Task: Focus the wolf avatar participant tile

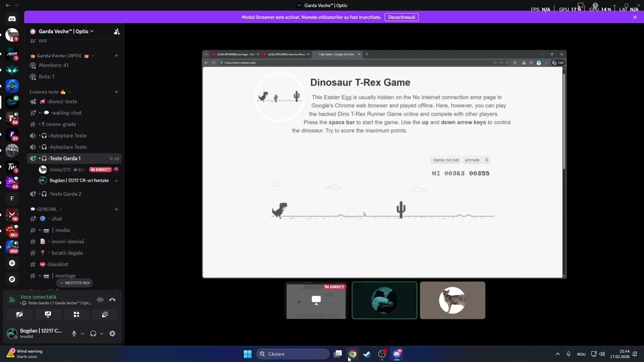Action: [x=453, y=301]
